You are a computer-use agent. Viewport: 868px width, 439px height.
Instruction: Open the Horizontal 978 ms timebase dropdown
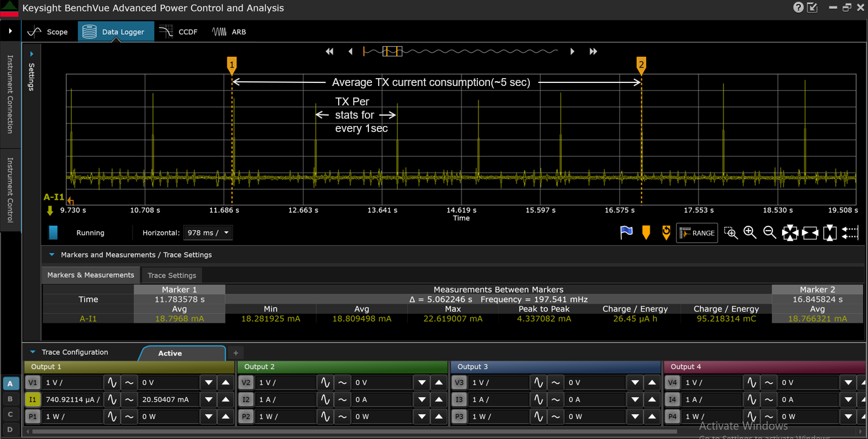click(x=207, y=233)
